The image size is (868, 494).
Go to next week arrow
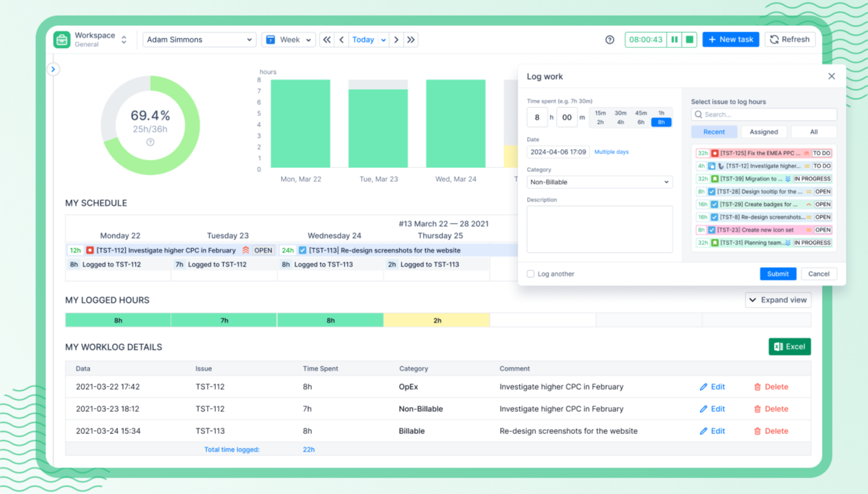(396, 40)
